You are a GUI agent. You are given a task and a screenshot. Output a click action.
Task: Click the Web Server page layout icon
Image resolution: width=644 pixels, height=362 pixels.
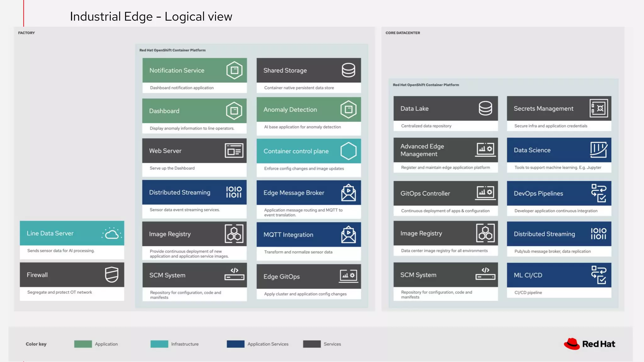pos(234,151)
